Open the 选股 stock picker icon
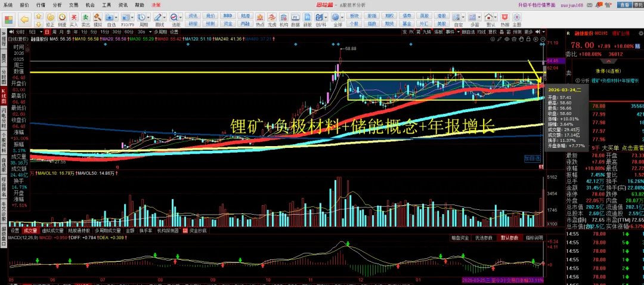Screen dimensions: 644x285 [174, 17]
